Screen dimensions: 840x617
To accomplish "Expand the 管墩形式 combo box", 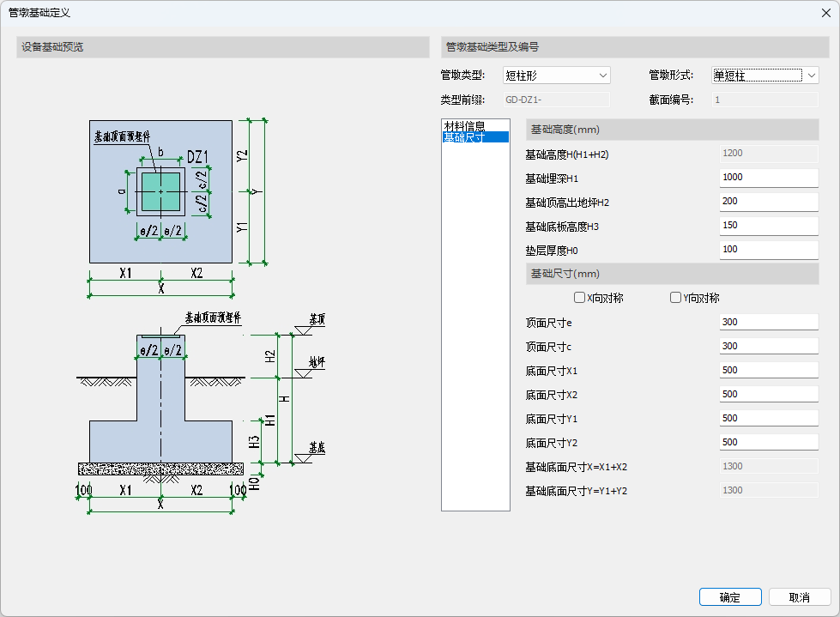I will (x=765, y=76).
